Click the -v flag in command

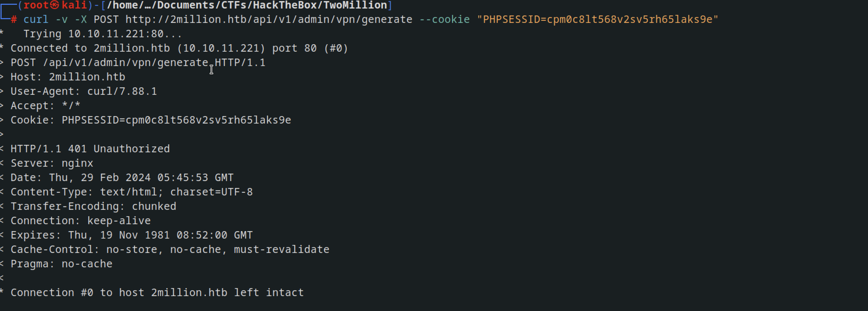point(61,19)
